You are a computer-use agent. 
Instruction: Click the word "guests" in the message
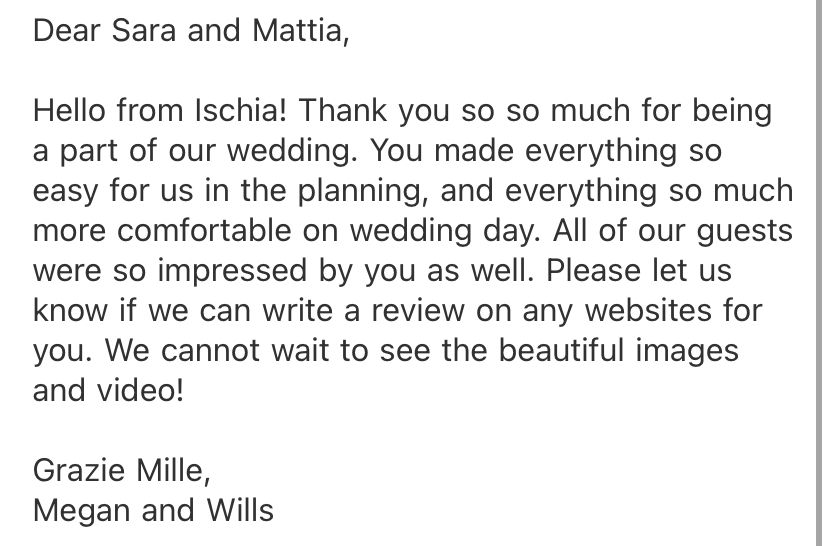click(745, 232)
